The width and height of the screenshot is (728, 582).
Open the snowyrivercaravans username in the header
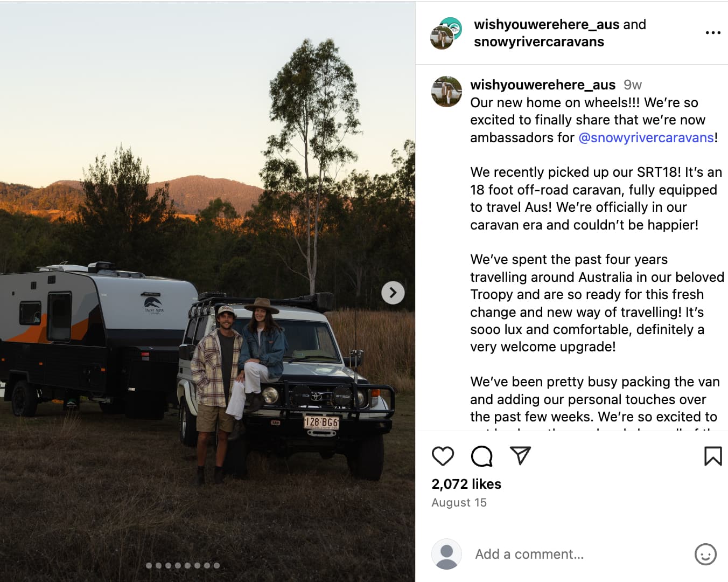pyautogui.click(x=539, y=41)
